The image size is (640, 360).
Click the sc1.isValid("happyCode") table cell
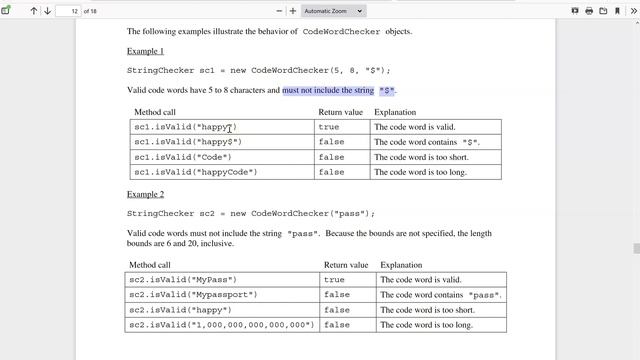[222, 172]
